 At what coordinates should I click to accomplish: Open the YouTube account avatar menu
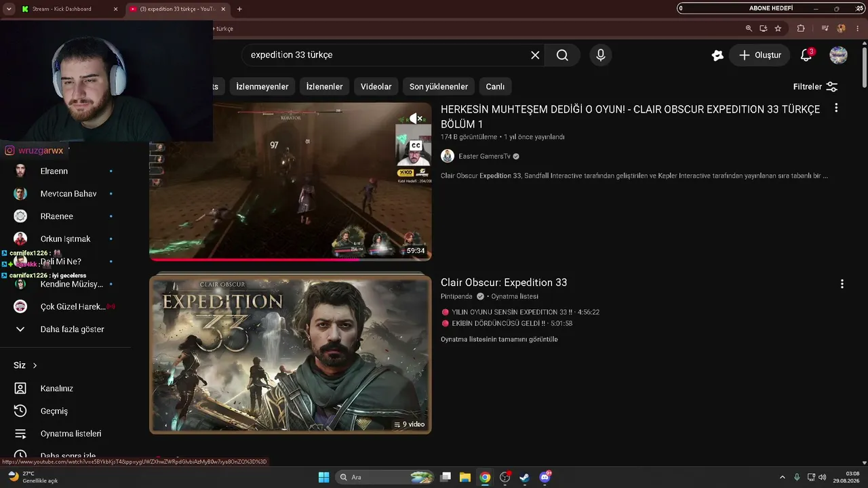[x=838, y=55]
